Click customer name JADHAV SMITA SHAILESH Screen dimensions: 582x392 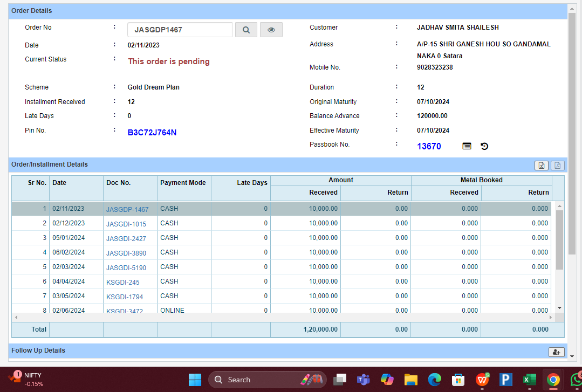pos(457,27)
